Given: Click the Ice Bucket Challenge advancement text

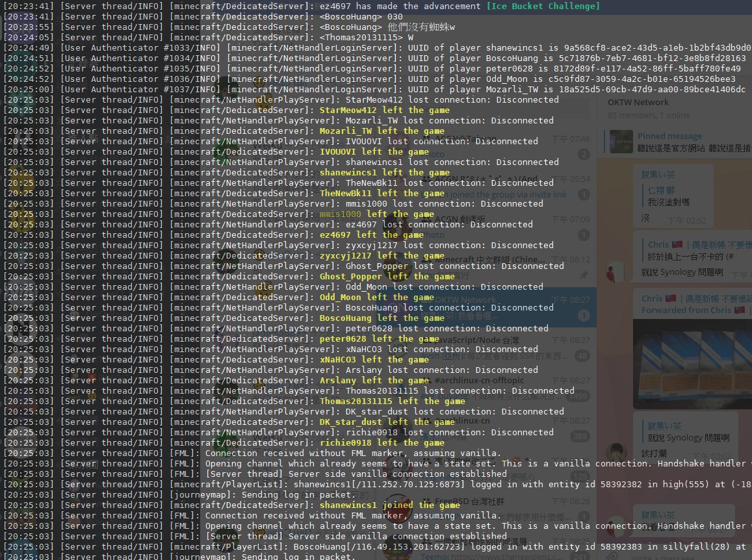Looking at the screenshot, I should point(543,6).
